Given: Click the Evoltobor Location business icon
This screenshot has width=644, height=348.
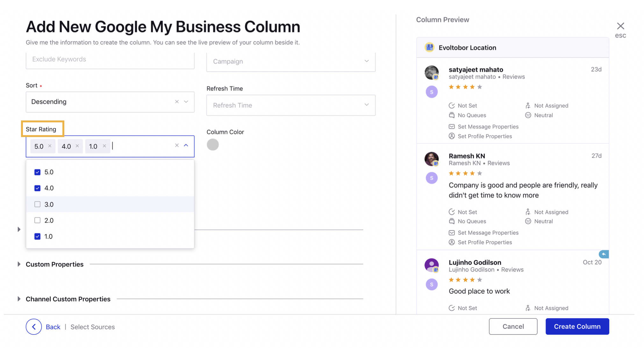Looking at the screenshot, I should (x=429, y=47).
